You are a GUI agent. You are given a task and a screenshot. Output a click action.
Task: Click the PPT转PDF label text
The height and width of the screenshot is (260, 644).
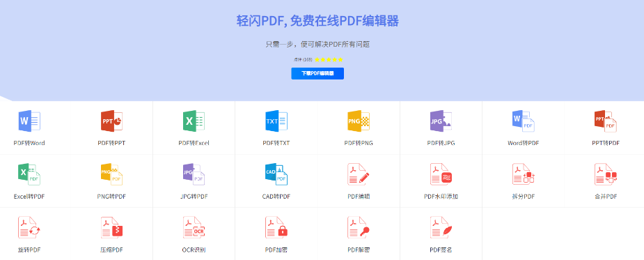point(606,143)
